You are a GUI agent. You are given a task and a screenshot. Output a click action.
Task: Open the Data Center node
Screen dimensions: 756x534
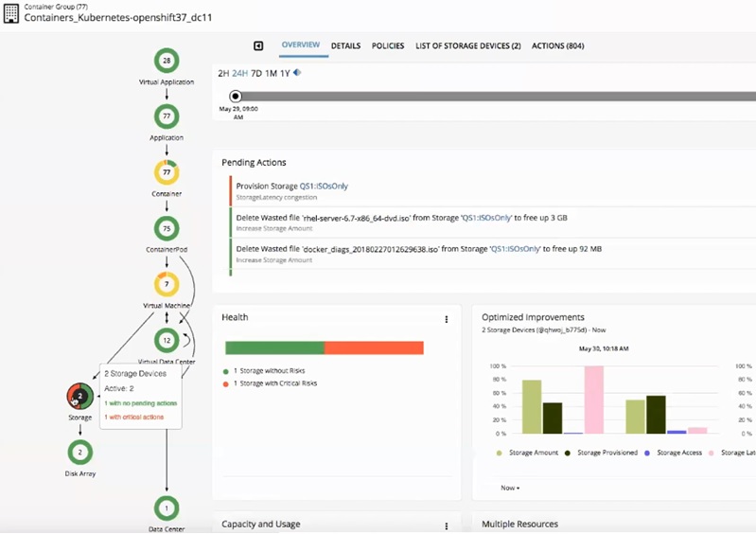[x=167, y=508]
